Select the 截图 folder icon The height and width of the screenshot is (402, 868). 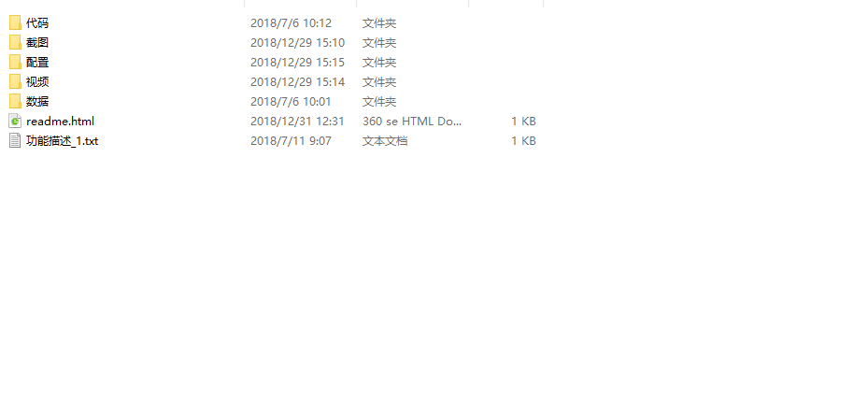pos(15,43)
